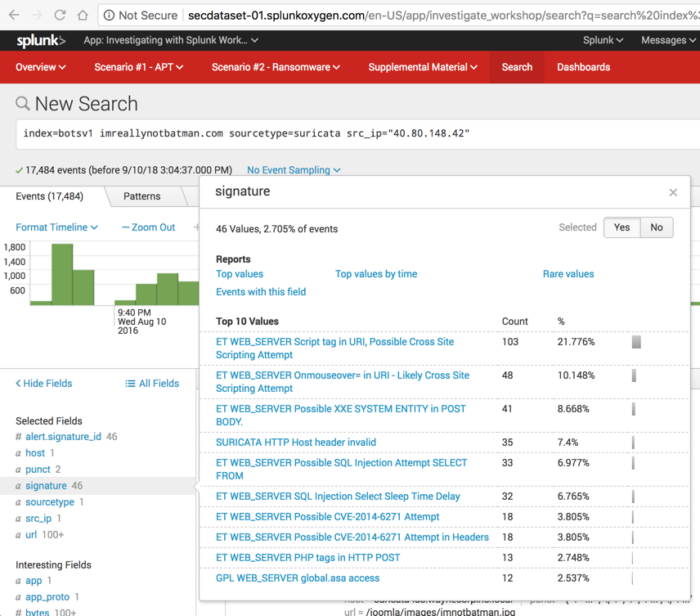The width and height of the screenshot is (700, 616).
Task: Go to the Search nav item
Action: [517, 67]
